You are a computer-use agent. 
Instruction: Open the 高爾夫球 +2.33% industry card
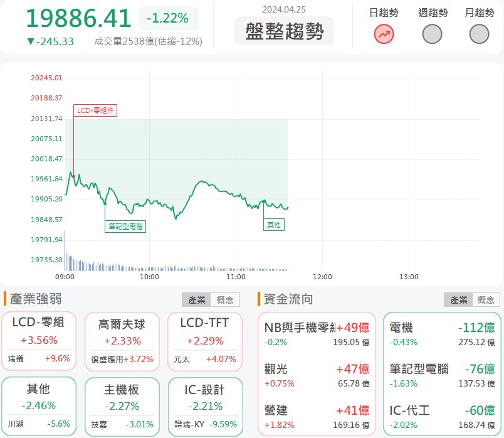click(x=122, y=341)
